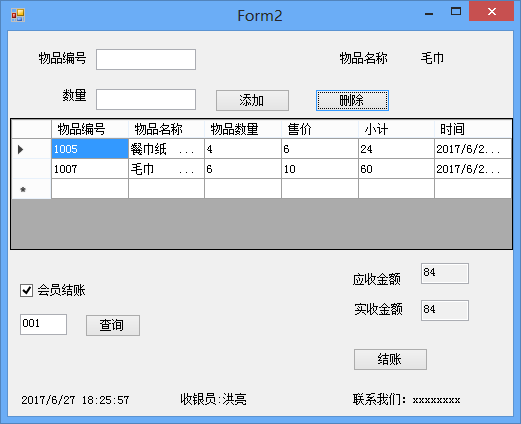This screenshot has width=521, height=424.
Task: Click the empty 物品编号 cell in new row
Action: [90, 189]
